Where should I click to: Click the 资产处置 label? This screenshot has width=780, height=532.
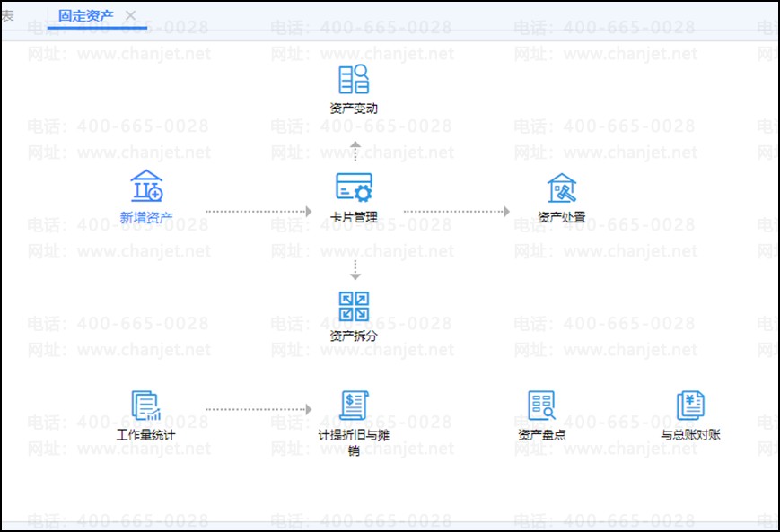tap(562, 217)
